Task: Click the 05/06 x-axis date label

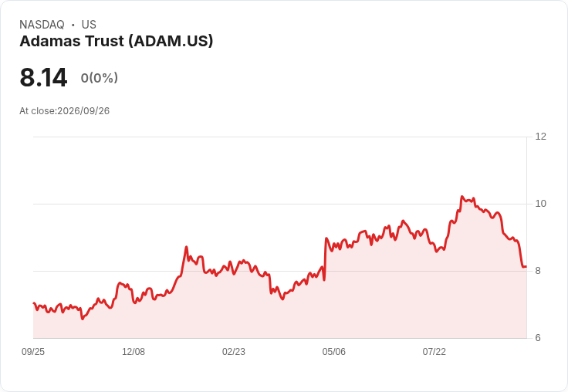Action: click(x=333, y=352)
